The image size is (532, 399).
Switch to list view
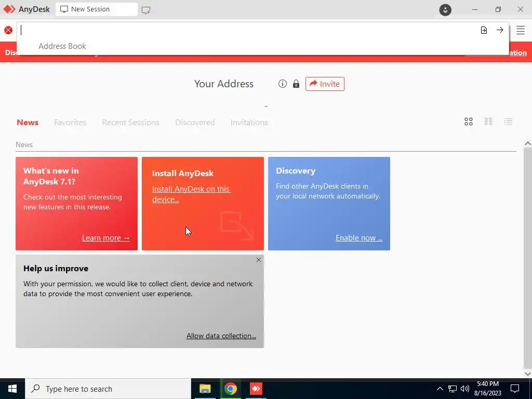[508, 122]
